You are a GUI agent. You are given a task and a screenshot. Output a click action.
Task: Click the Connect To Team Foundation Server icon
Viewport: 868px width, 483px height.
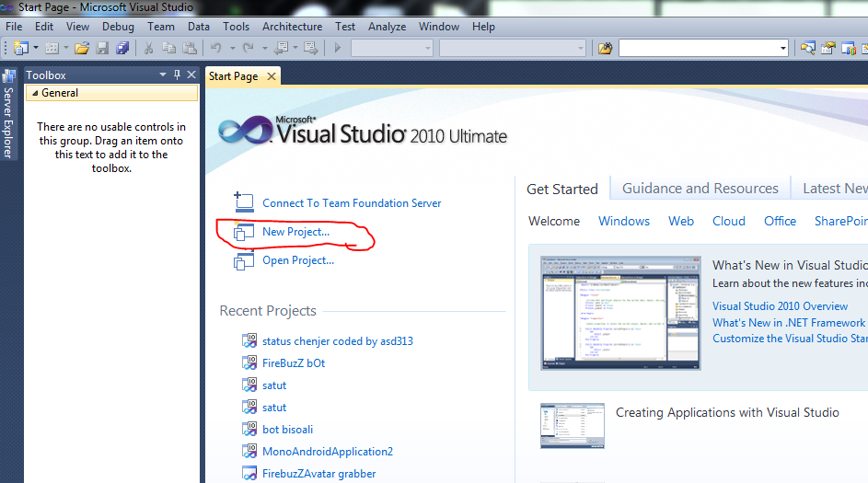tap(244, 202)
